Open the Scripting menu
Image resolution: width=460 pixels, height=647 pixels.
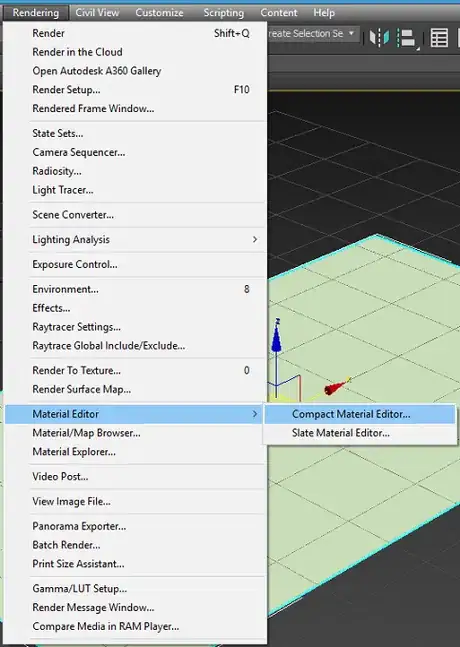pos(224,13)
